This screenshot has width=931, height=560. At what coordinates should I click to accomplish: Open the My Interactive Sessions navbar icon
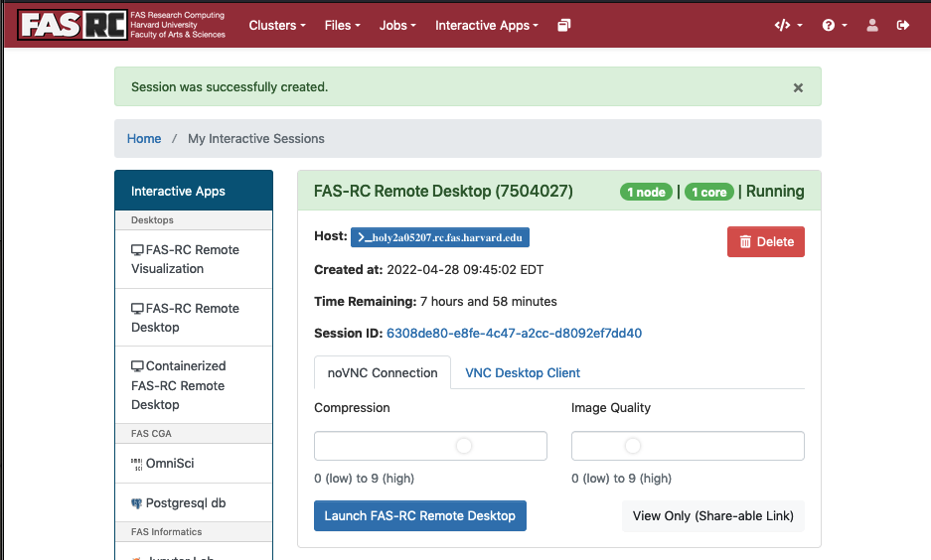click(x=564, y=25)
